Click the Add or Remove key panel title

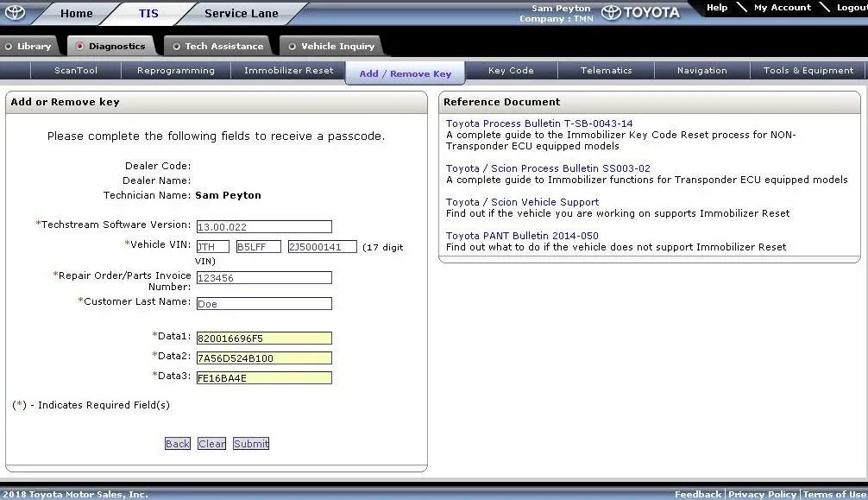point(66,102)
